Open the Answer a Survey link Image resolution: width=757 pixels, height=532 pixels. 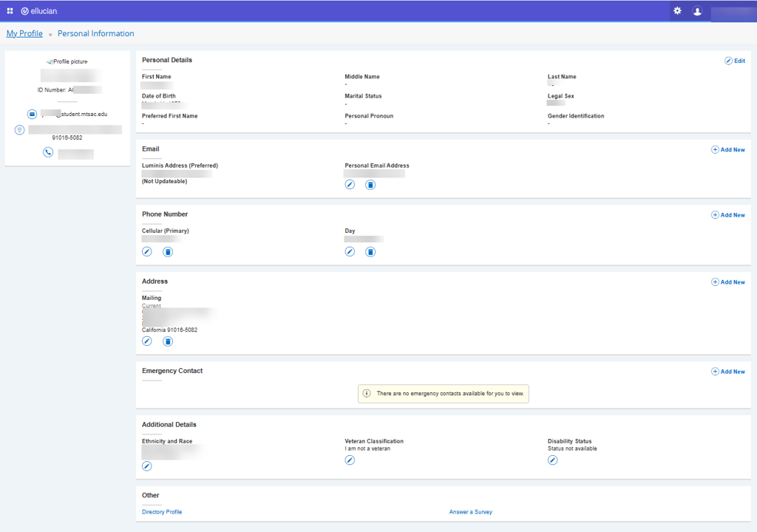click(470, 512)
